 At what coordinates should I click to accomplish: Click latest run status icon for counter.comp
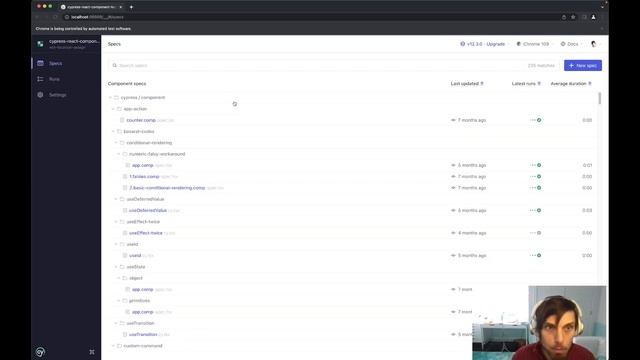pos(539,120)
